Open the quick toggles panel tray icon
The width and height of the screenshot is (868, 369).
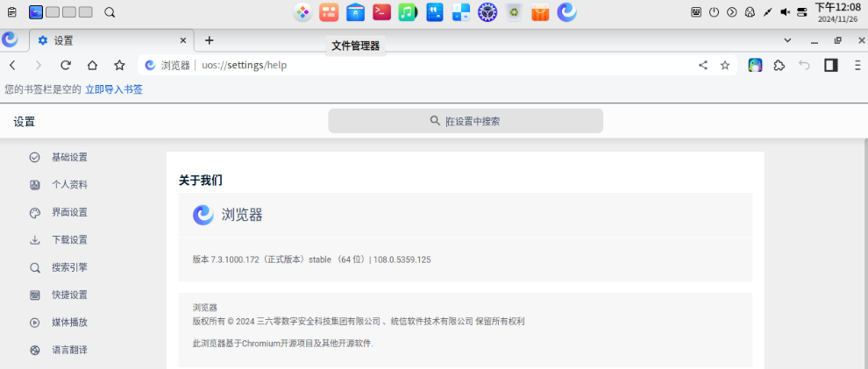pos(802,12)
